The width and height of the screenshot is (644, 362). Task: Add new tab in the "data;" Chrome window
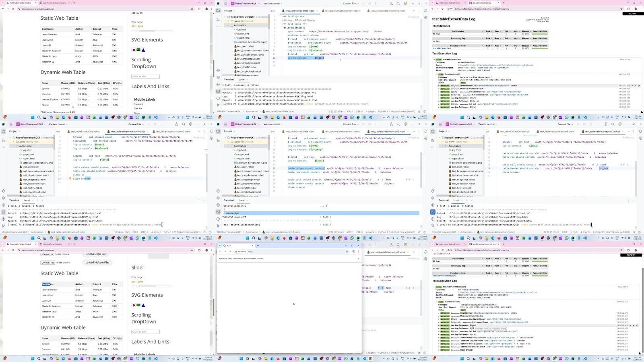(x=258, y=245)
